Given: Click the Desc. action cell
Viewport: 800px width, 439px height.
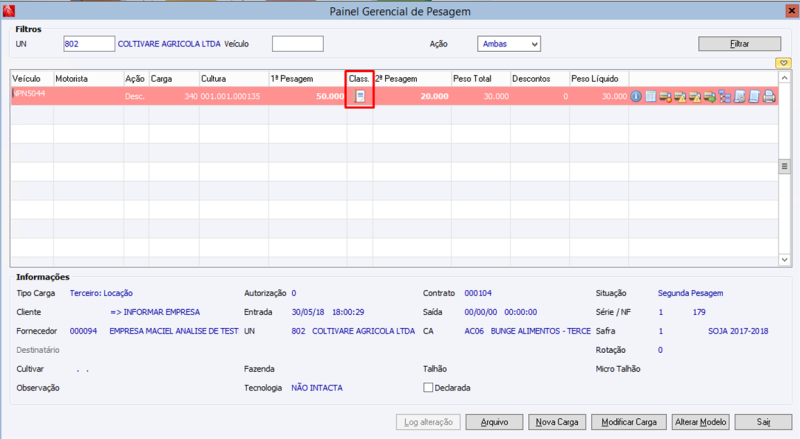Looking at the screenshot, I should pos(135,96).
